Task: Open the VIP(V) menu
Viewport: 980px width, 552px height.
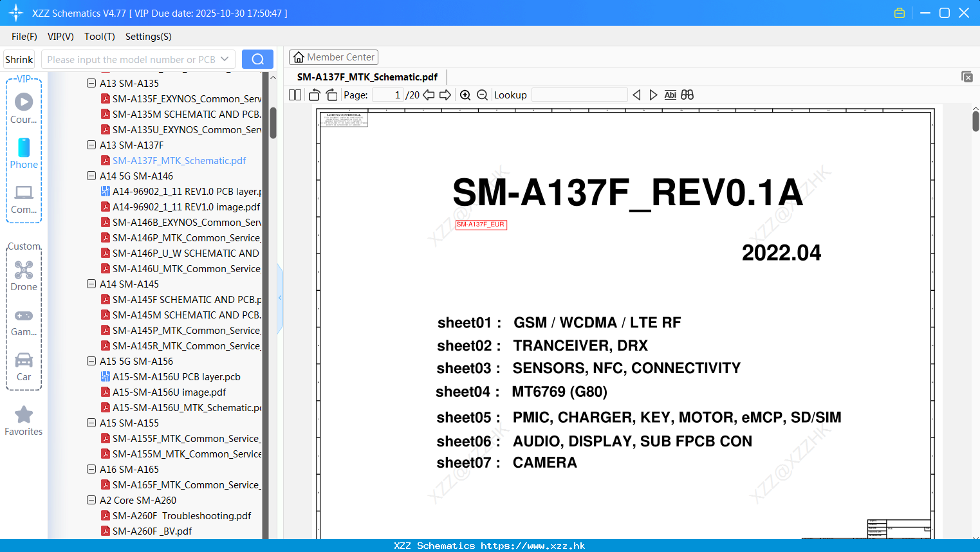Action: pyautogui.click(x=60, y=37)
